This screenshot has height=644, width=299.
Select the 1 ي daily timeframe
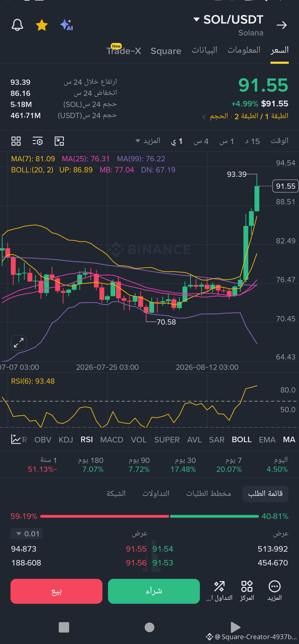coord(177,141)
